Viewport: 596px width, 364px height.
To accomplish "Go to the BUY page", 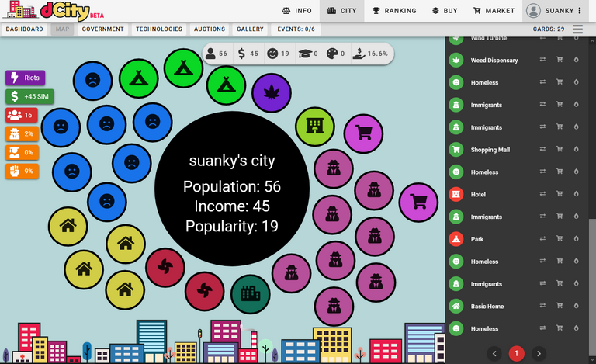I will pyautogui.click(x=445, y=11).
